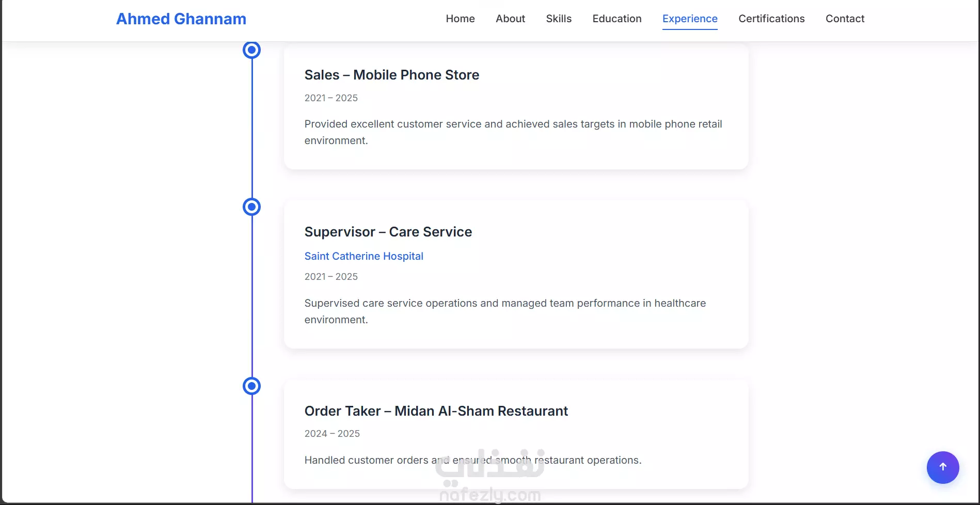Screen dimensions: 980x505
Task: Click the 2021 – 2025 date under Sales
Action: 331,98
